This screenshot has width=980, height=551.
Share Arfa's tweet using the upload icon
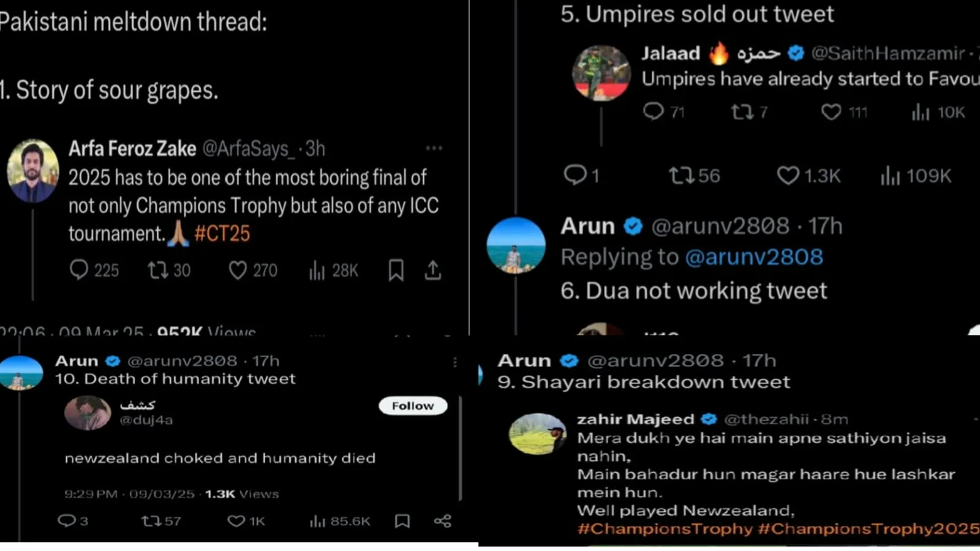coord(433,270)
